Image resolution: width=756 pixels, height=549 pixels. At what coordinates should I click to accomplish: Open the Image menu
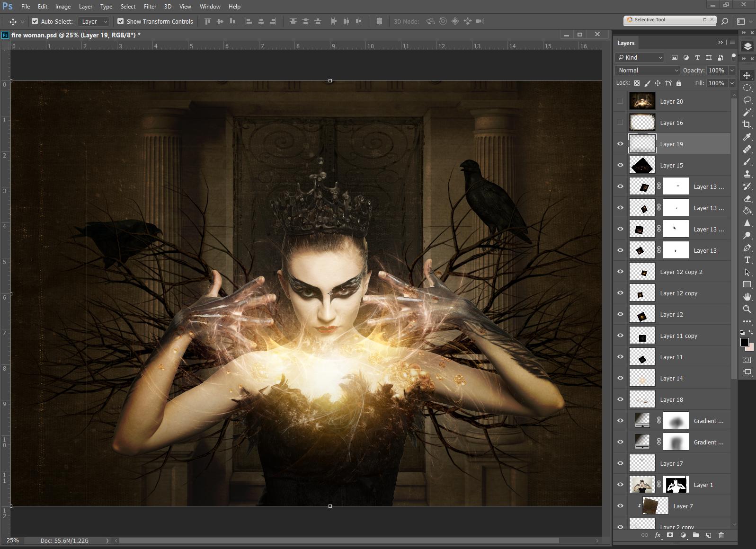pyautogui.click(x=62, y=7)
